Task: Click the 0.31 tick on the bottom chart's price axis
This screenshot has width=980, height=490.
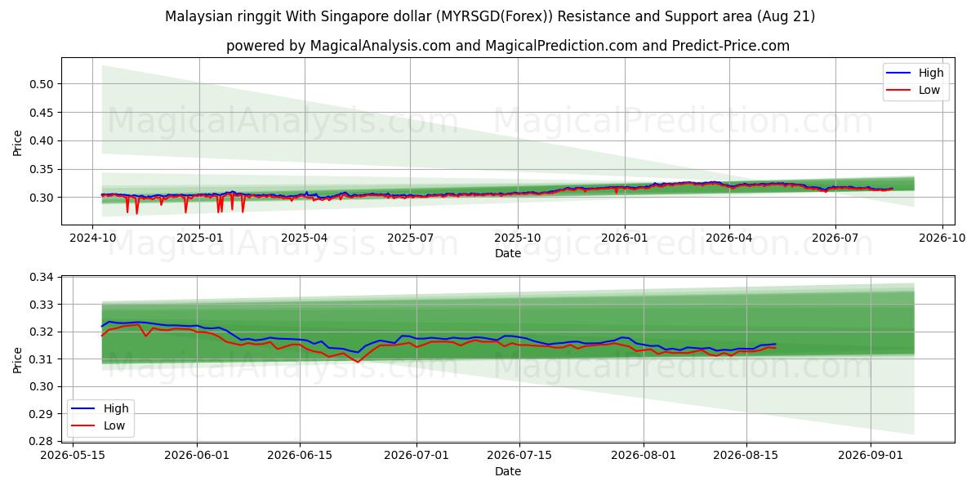Action: pyautogui.click(x=42, y=359)
